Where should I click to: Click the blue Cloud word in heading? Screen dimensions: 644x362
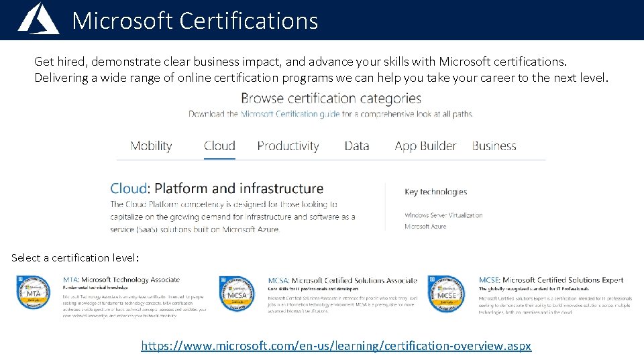click(x=129, y=188)
